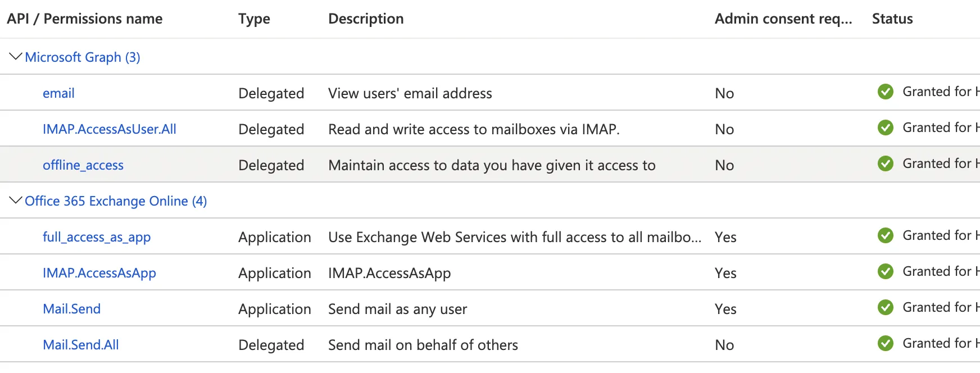Select the offline_access permission link

pyautogui.click(x=83, y=165)
